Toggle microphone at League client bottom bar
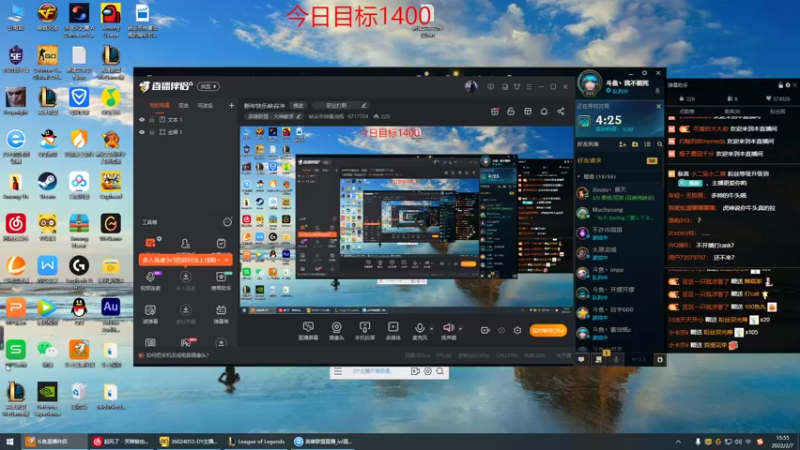 [x=616, y=359]
